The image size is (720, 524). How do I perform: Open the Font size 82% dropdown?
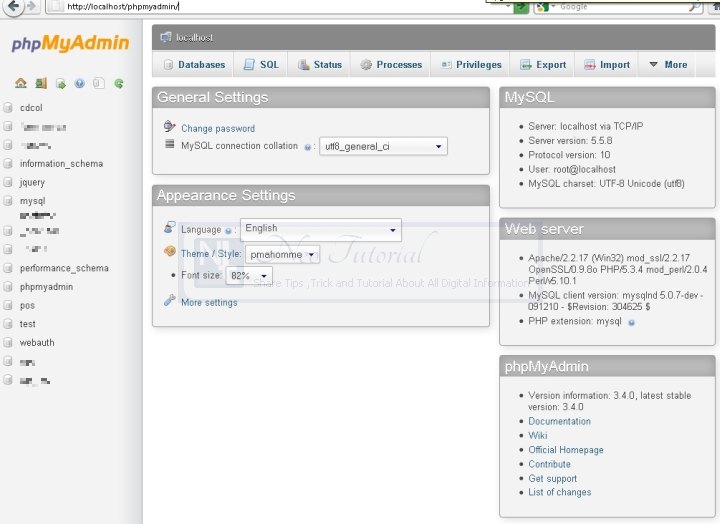point(249,276)
